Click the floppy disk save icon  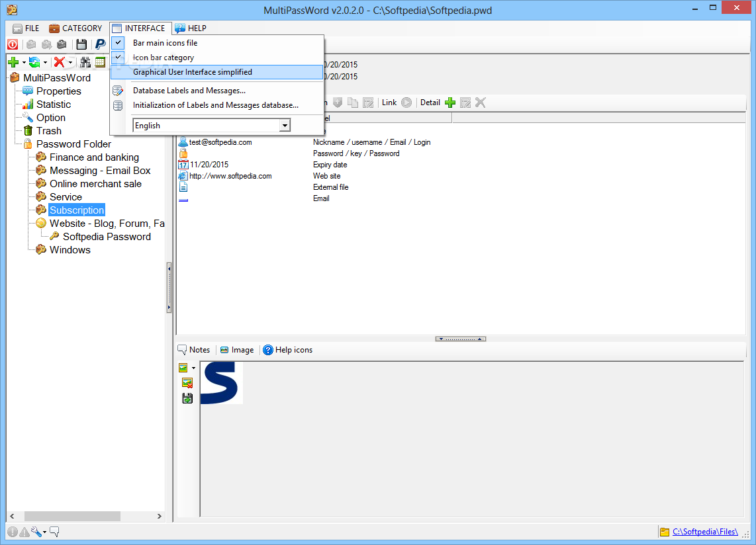(x=81, y=45)
